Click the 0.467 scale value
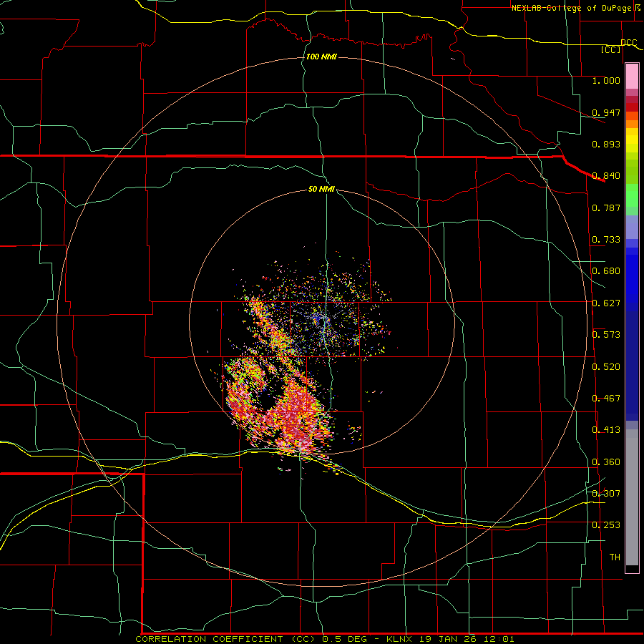 606,399
